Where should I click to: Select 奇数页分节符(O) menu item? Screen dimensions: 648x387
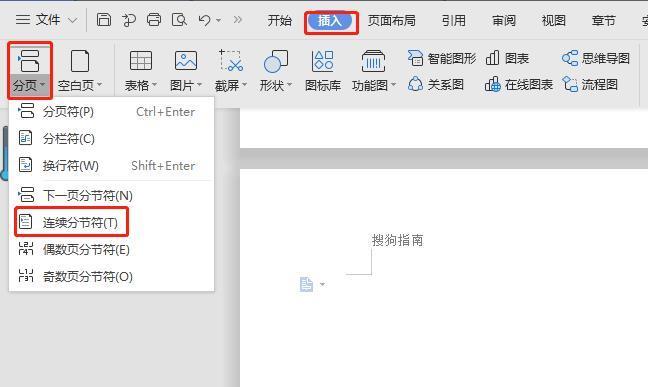112,276
